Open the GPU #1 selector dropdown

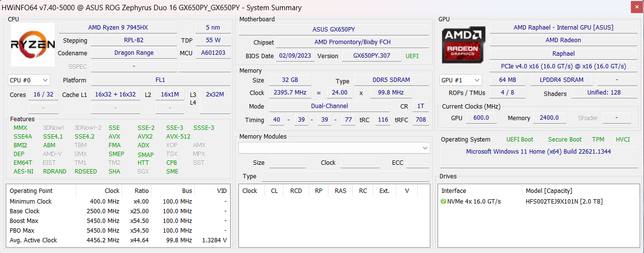pos(460,80)
